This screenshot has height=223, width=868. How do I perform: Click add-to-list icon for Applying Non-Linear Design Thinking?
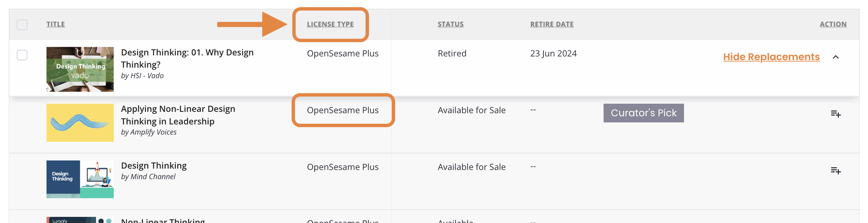pos(835,114)
